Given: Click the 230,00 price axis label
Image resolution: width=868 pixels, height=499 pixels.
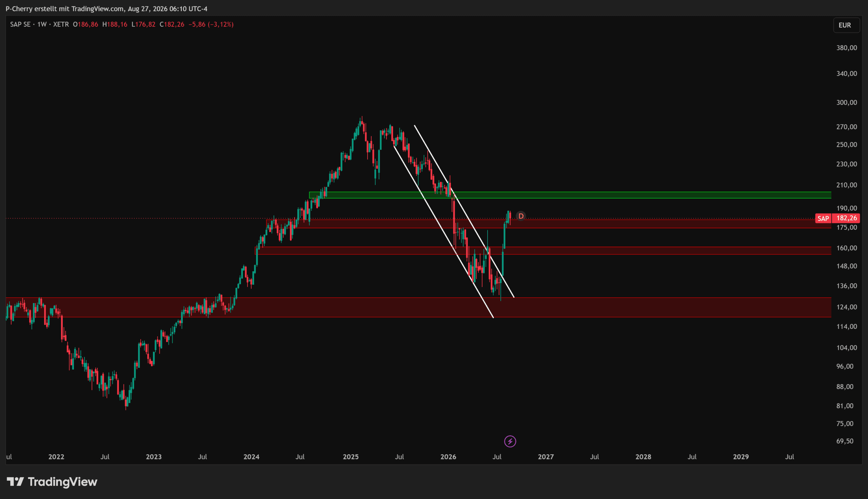Looking at the screenshot, I should (846, 164).
